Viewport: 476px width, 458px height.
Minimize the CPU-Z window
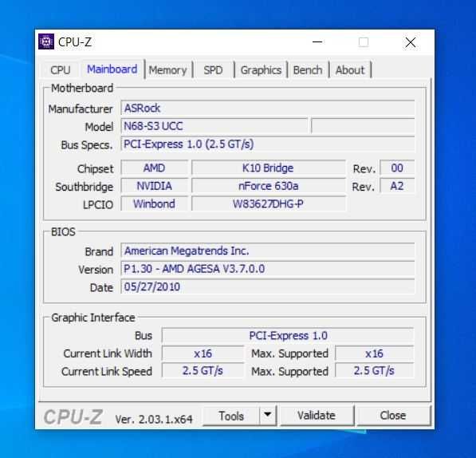[x=317, y=42]
